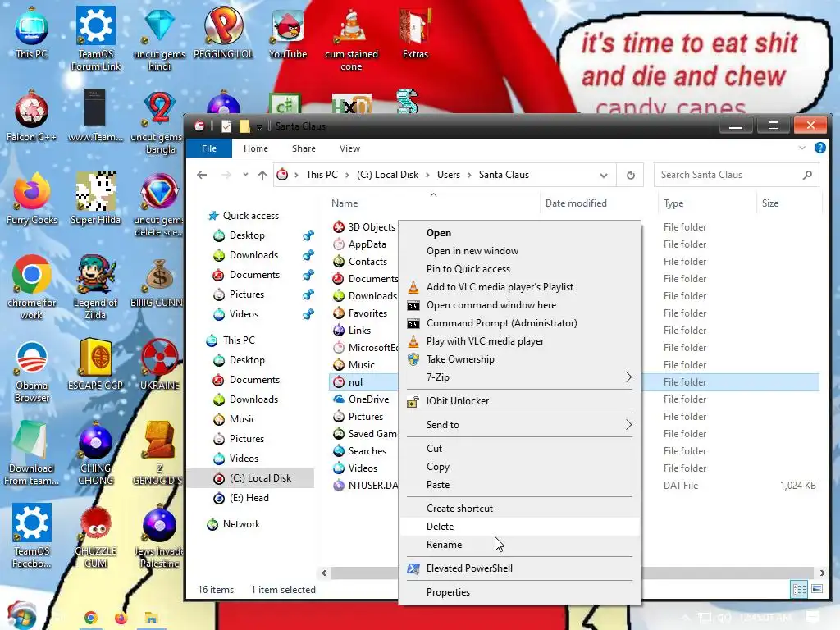Viewport: 840px width, 630px height.
Task: Choose Properties from context menu
Action: pos(519,592)
